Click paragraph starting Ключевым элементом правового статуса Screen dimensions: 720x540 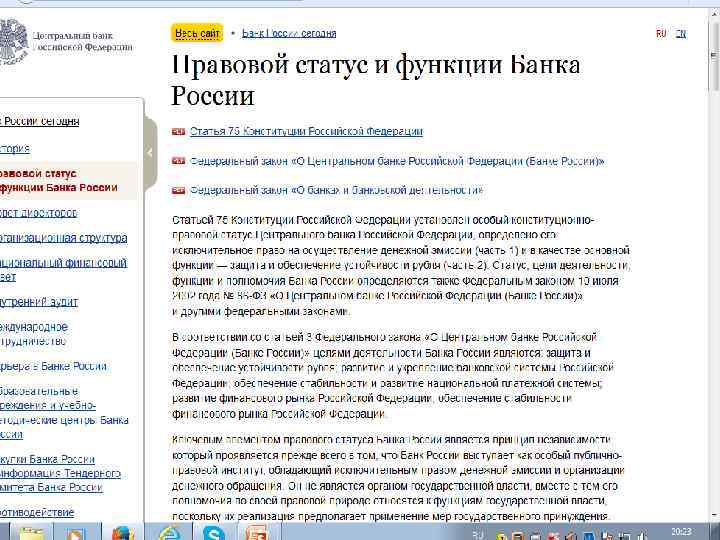(x=399, y=478)
